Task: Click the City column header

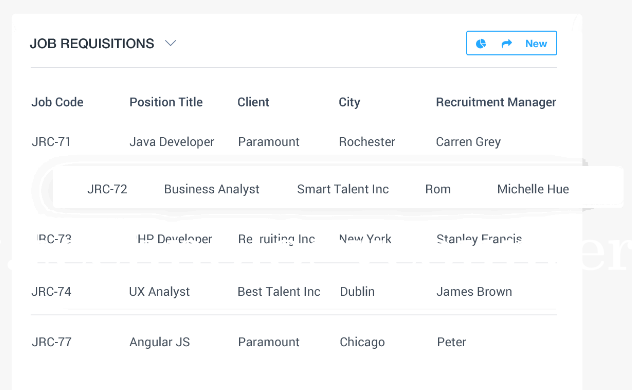Action: [x=349, y=102]
